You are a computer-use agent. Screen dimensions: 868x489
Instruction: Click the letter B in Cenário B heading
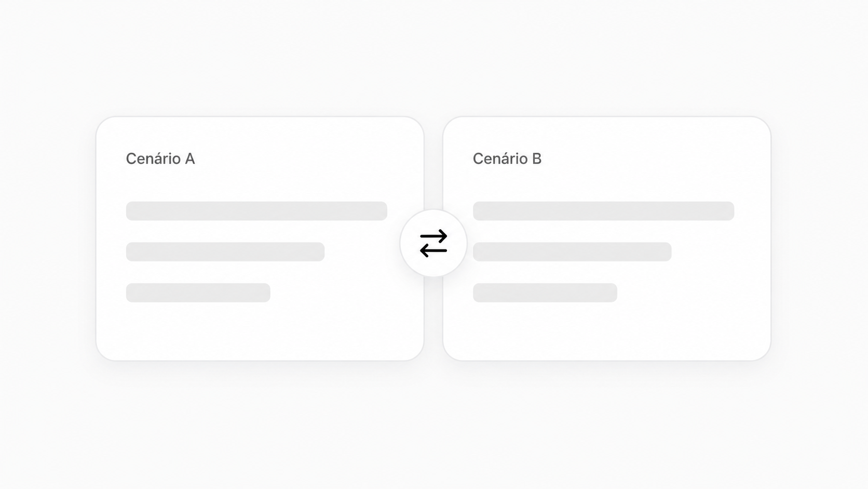pyautogui.click(x=537, y=158)
